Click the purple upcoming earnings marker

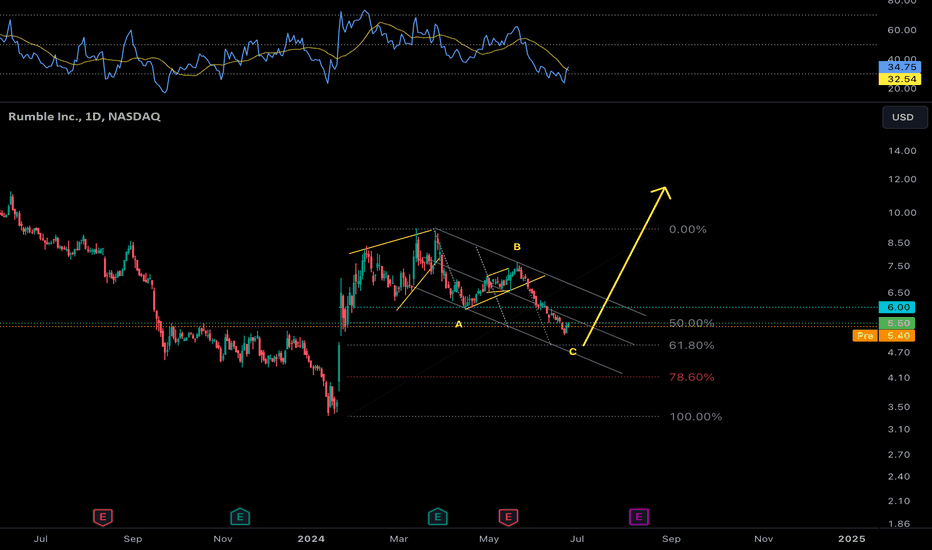(x=639, y=517)
